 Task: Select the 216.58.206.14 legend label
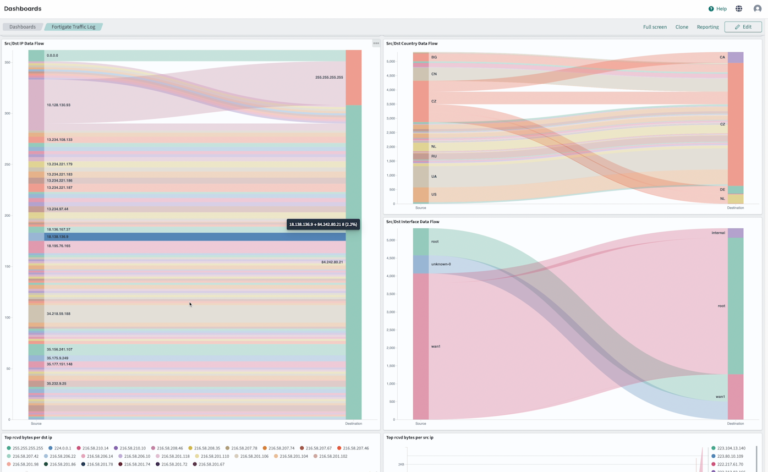pyautogui.click(x=99, y=456)
